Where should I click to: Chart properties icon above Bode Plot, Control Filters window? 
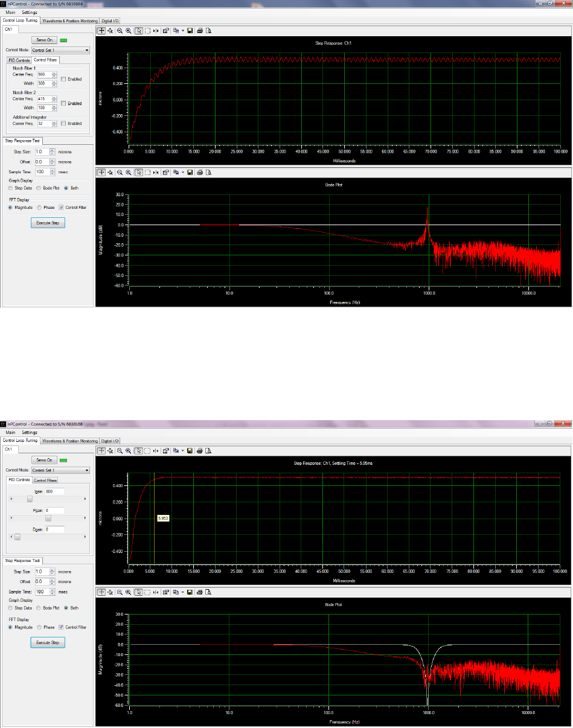coord(165,172)
